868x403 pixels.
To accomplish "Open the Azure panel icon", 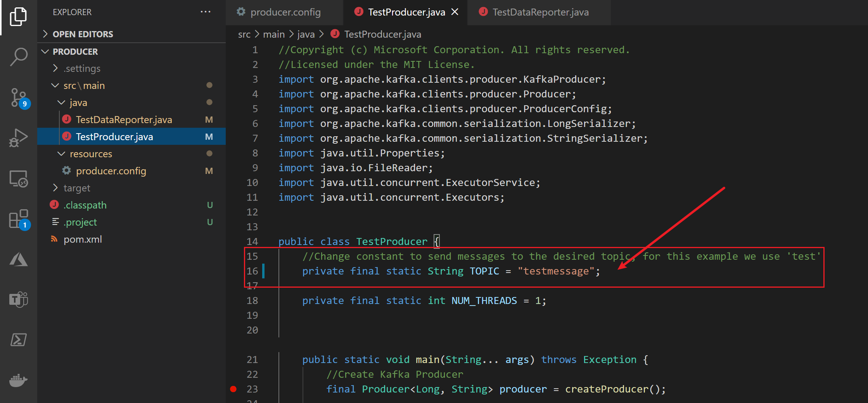I will coord(18,259).
